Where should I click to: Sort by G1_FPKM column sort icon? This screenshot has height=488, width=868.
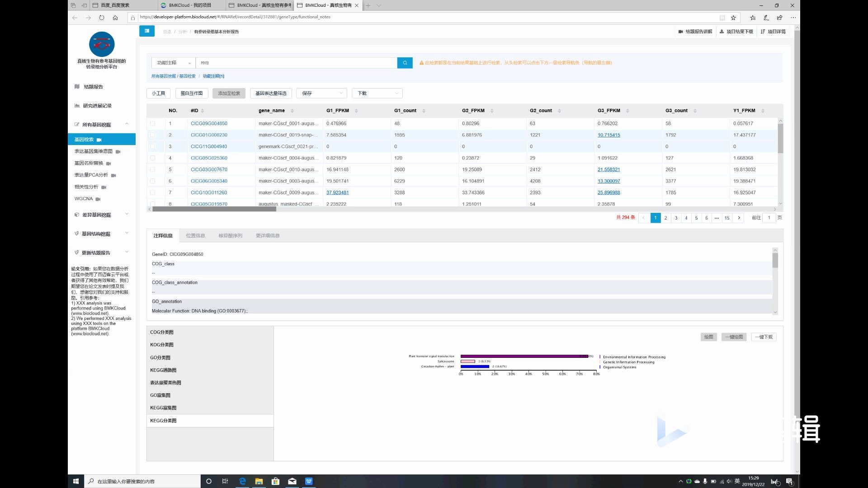tap(356, 111)
